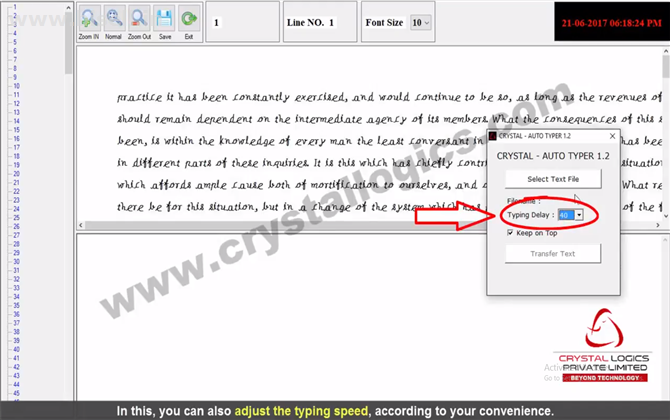The width and height of the screenshot is (670, 420).
Task: Select line 20 in the list
Action: click(x=16, y=173)
